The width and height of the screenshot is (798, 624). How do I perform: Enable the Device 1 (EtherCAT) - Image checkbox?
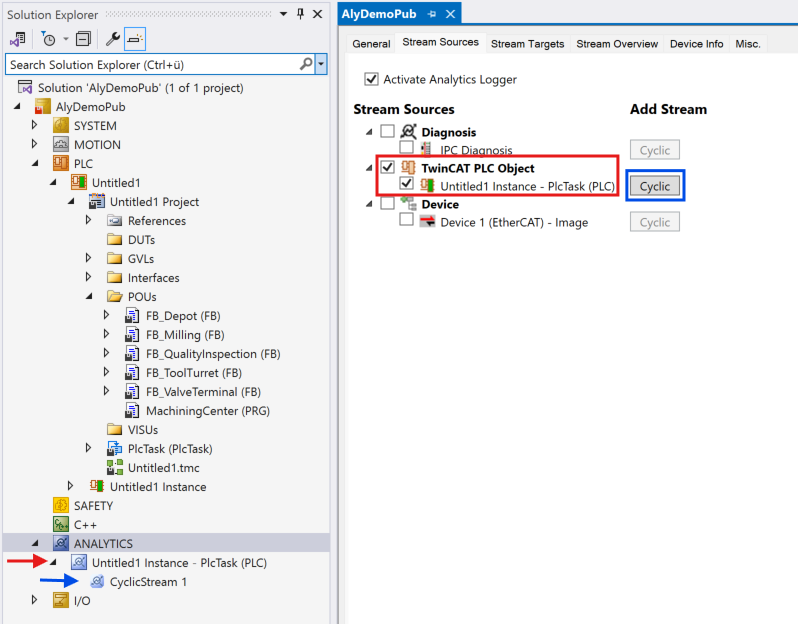(x=406, y=221)
